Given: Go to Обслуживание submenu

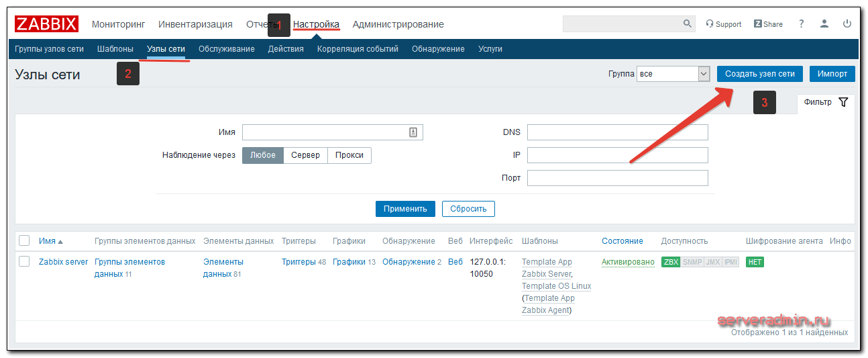Looking at the screenshot, I should (x=226, y=49).
